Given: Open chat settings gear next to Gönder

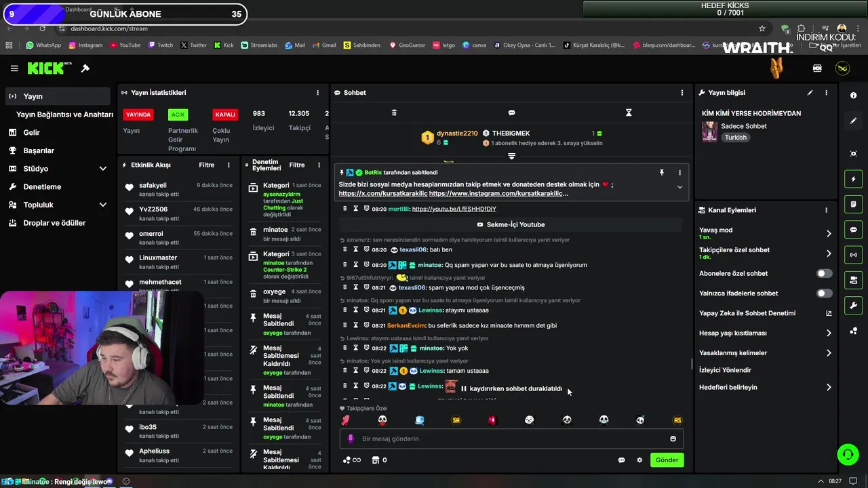Looking at the screenshot, I should (x=639, y=460).
